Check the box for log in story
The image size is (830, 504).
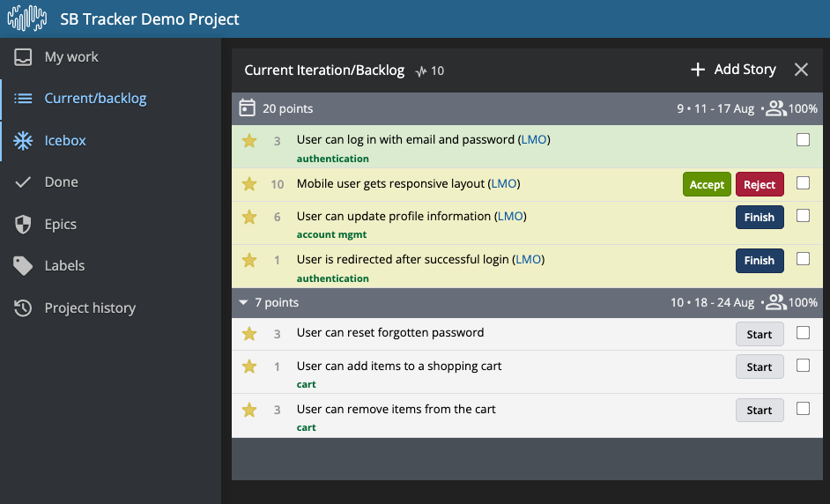(x=803, y=140)
